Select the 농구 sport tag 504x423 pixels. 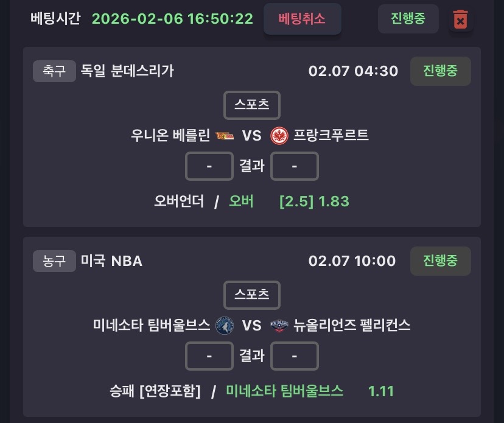[x=54, y=261]
